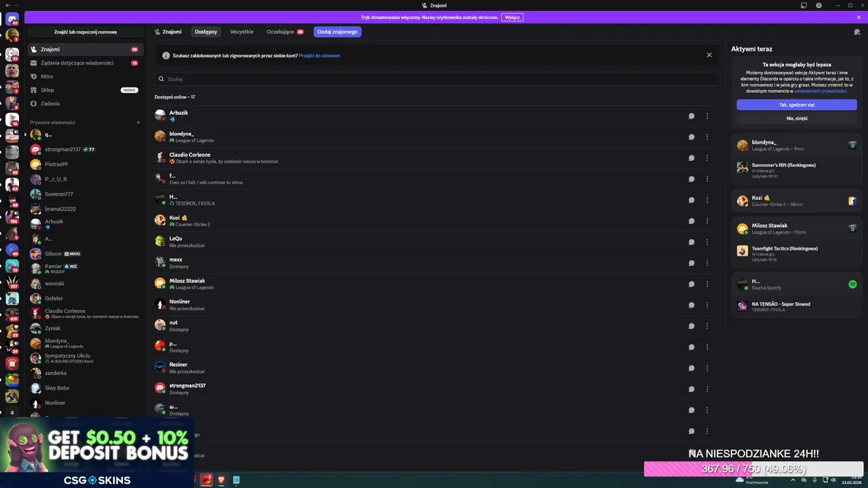Click Brave browser icon in taskbar
Screen dimensions: 868x488
tap(221, 480)
